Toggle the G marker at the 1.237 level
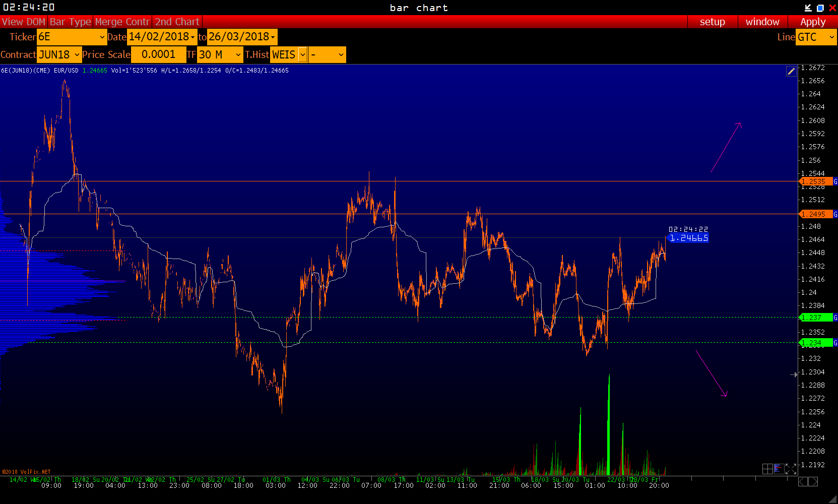 click(835, 318)
